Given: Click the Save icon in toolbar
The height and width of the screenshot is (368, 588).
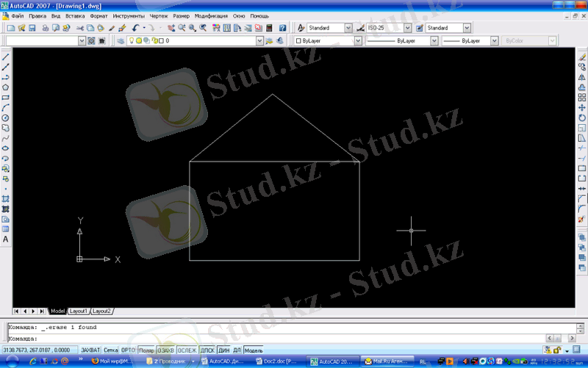Looking at the screenshot, I should (32, 28).
